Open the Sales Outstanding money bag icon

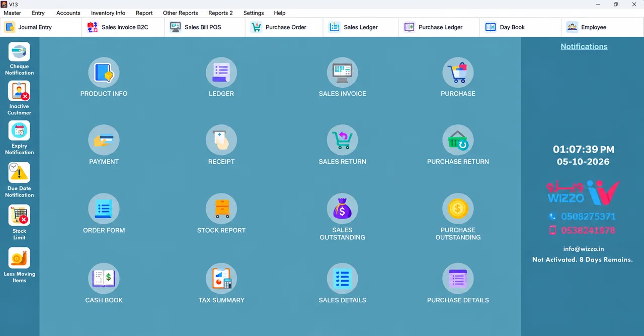342,209
